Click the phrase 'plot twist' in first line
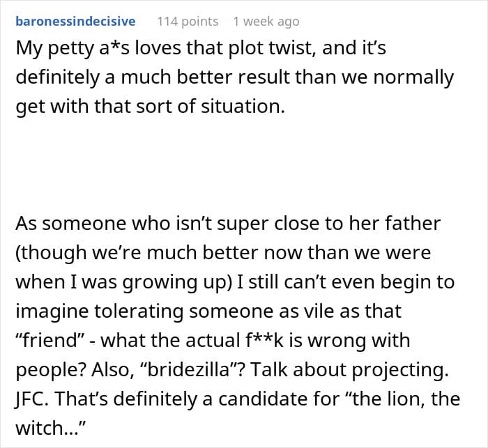Screen dimensions: 488x448 [270, 49]
